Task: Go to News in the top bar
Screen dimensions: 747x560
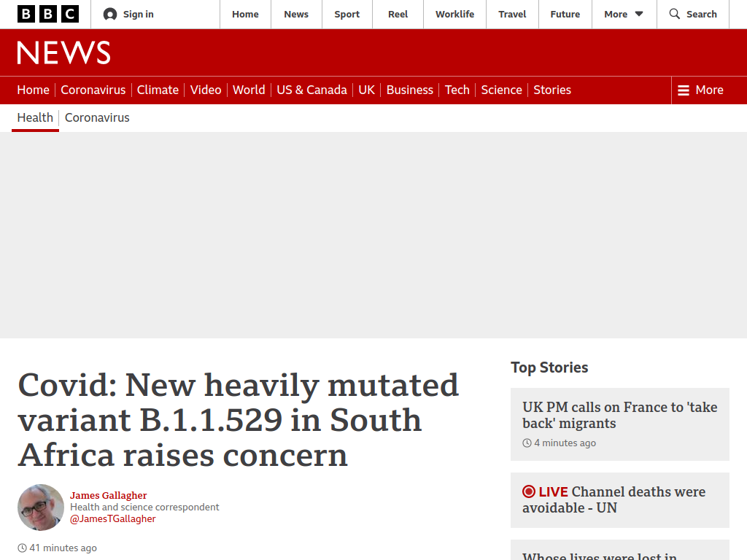Action: click(x=296, y=15)
